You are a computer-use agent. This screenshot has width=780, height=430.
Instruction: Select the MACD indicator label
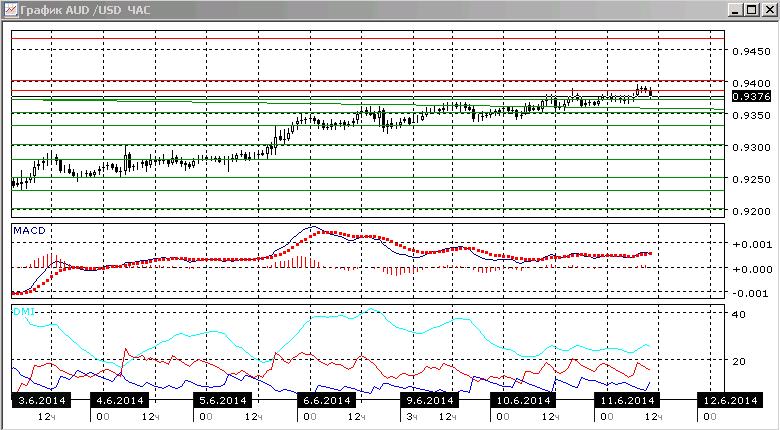(29, 230)
